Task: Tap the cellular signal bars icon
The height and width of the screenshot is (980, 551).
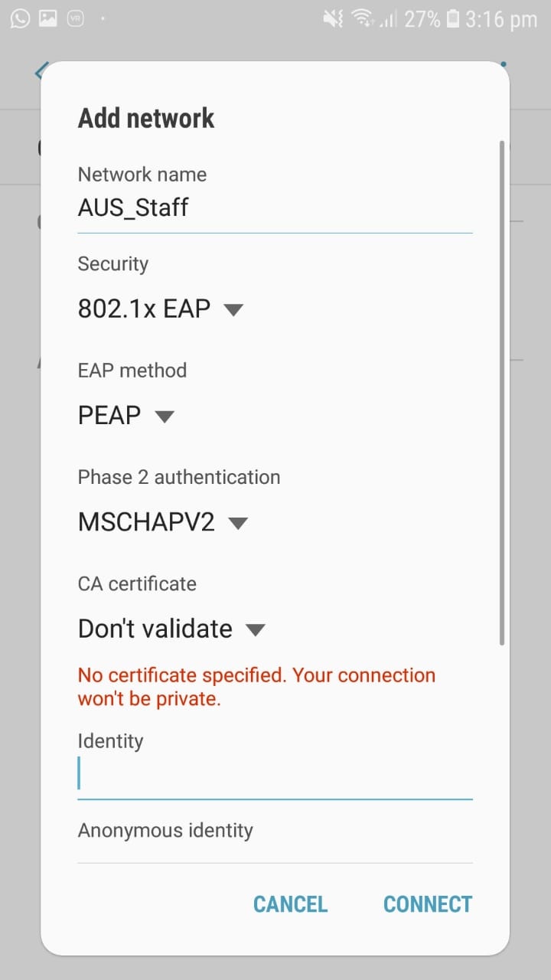Action: click(389, 19)
